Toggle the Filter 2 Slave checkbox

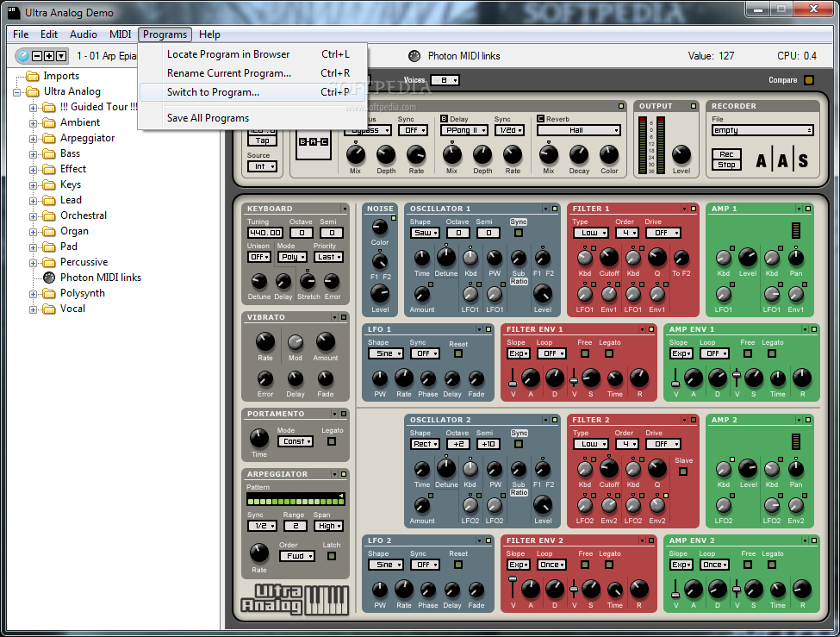683,472
